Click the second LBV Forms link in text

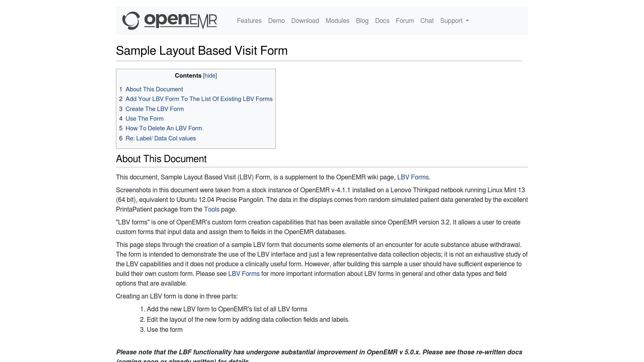(244, 274)
